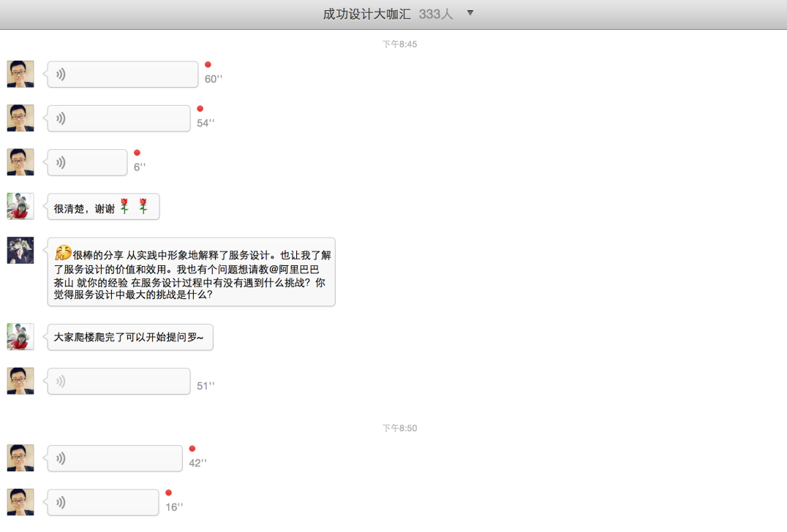The width and height of the screenshot is (787, 532).
Task: Click the timestamp 下午8:45
Action: click(x=399, y=44)
